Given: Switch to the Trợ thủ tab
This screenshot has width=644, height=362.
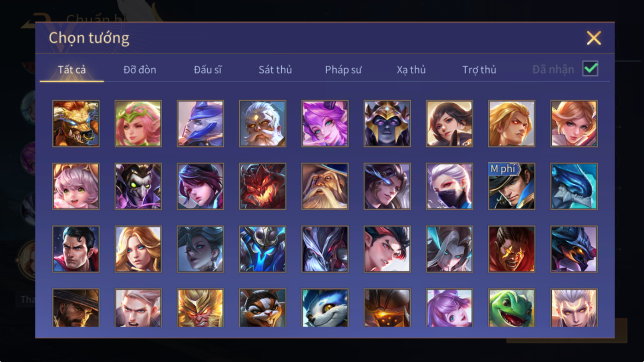Looking at the screenshot, I should (479, 70).
